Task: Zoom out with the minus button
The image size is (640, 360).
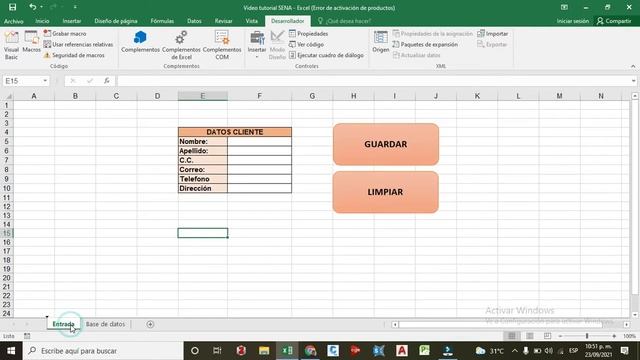Action: (560, 336)
